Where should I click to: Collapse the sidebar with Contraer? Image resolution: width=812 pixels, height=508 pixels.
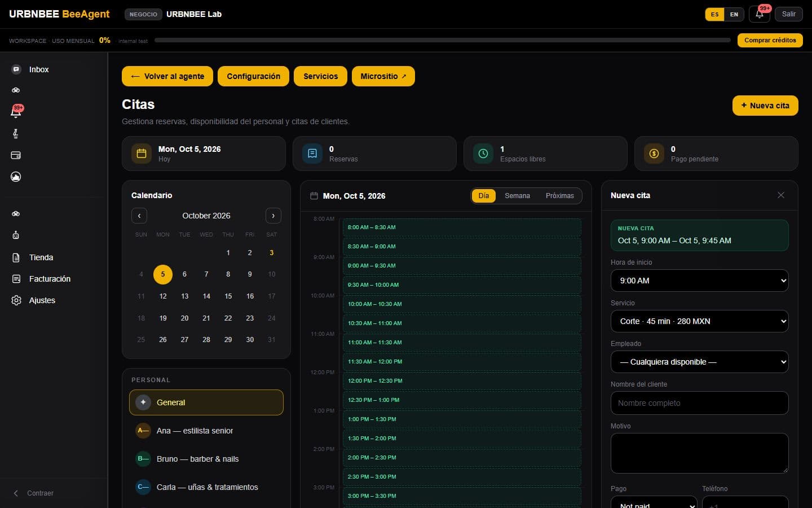(x=34, y=493)
